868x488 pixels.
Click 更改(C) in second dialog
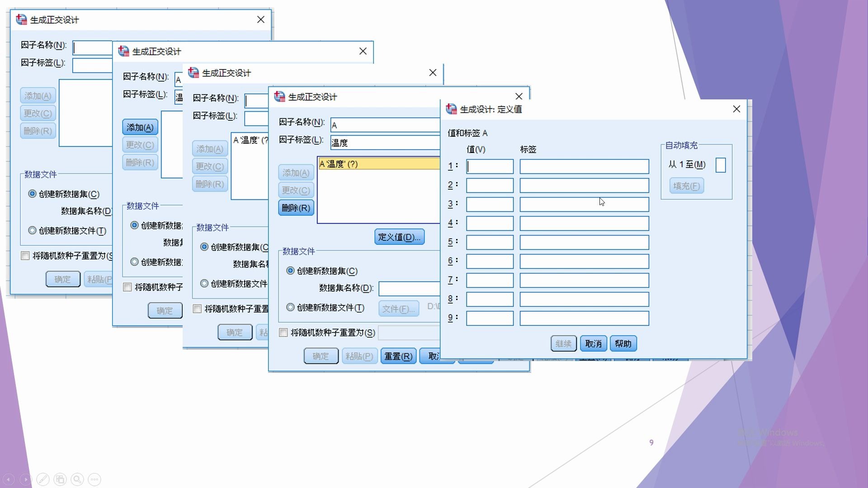pyautogui.click(x=140, y=145)
